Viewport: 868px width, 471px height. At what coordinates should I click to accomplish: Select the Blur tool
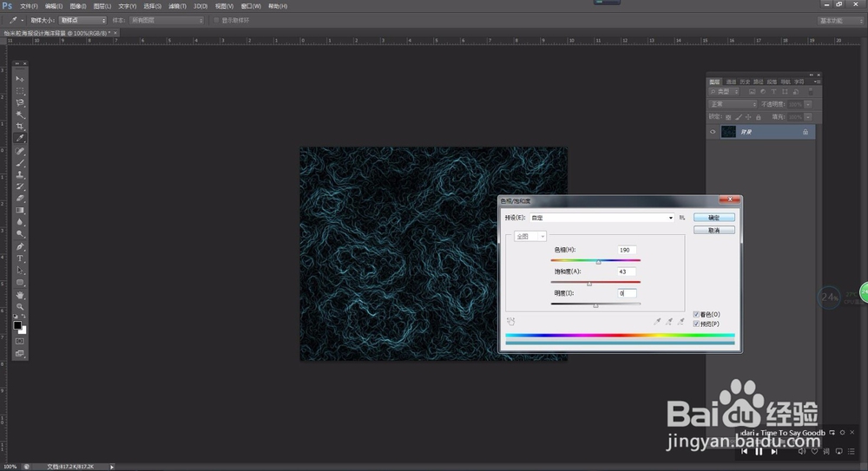coord(20,222)
